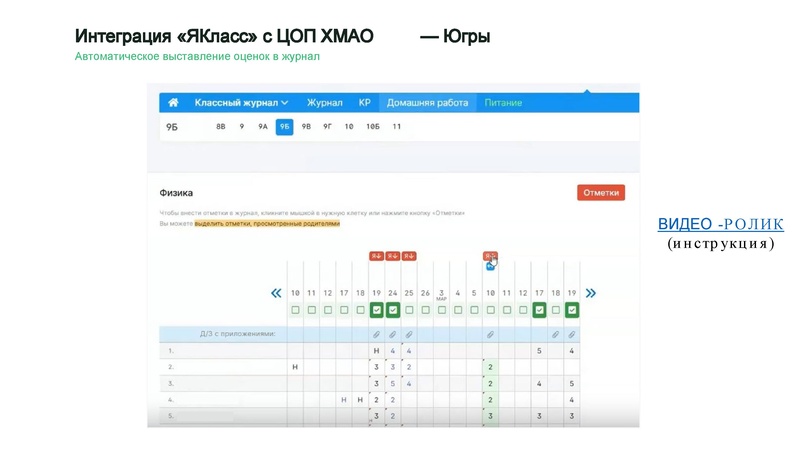Select class 9В in class list
This screenshot has height=450, width=800.
pyautogui.click(x=306, y=127)
